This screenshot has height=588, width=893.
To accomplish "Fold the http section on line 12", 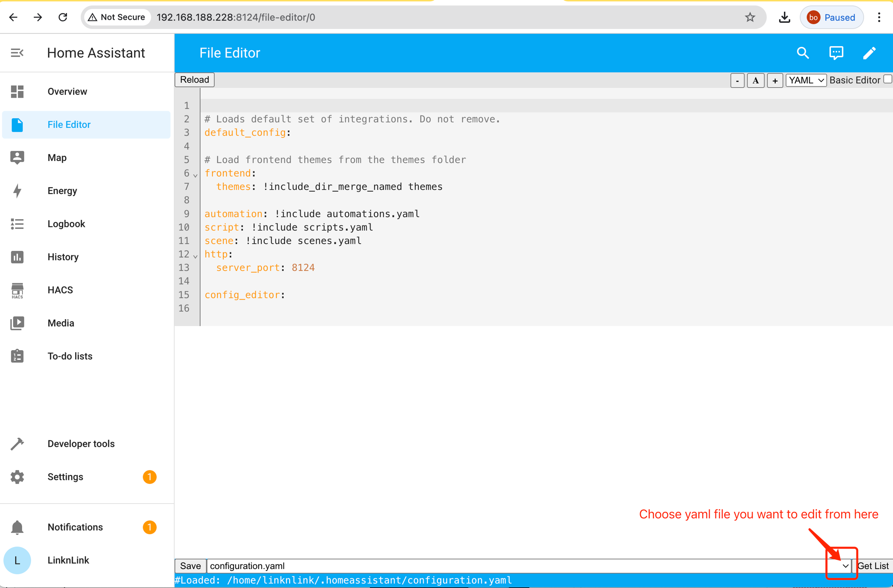I will coord(196,256).
